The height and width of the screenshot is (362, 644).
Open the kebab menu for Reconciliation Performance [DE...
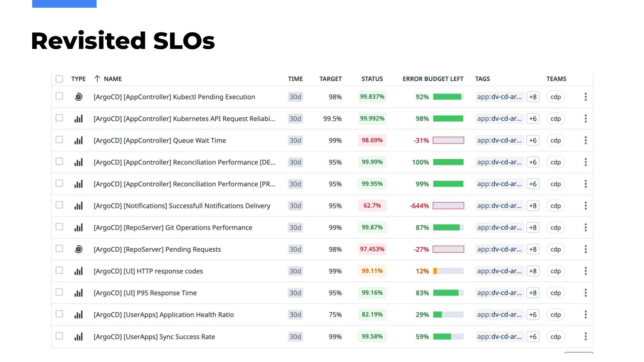586,162
